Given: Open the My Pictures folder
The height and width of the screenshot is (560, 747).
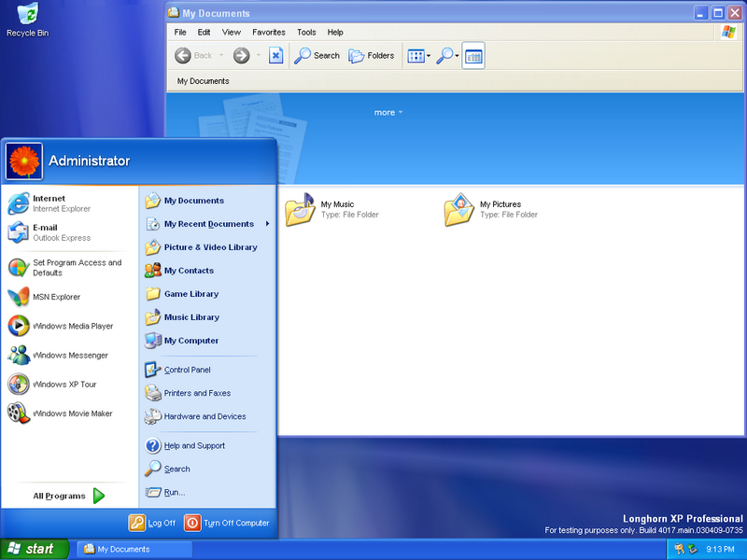Looking at the screenshot, I should pos(460,210).
